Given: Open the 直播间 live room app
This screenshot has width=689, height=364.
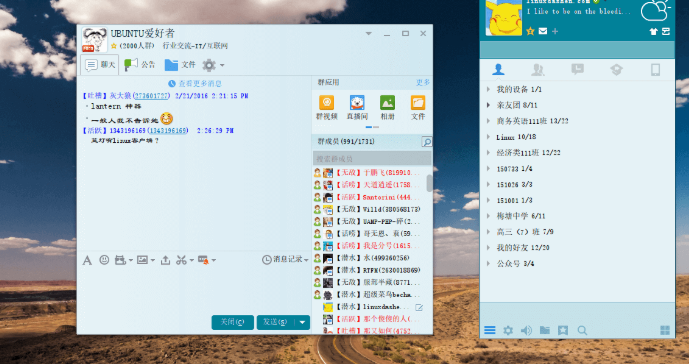Looking at the screenshot, I should point(357,107).
